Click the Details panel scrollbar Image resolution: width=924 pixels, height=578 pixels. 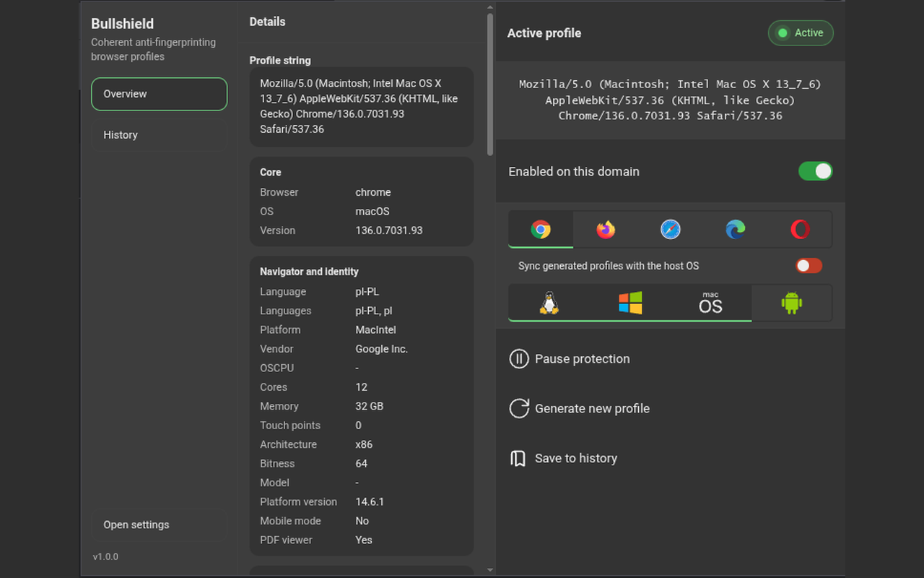click(x=490, y=83)
